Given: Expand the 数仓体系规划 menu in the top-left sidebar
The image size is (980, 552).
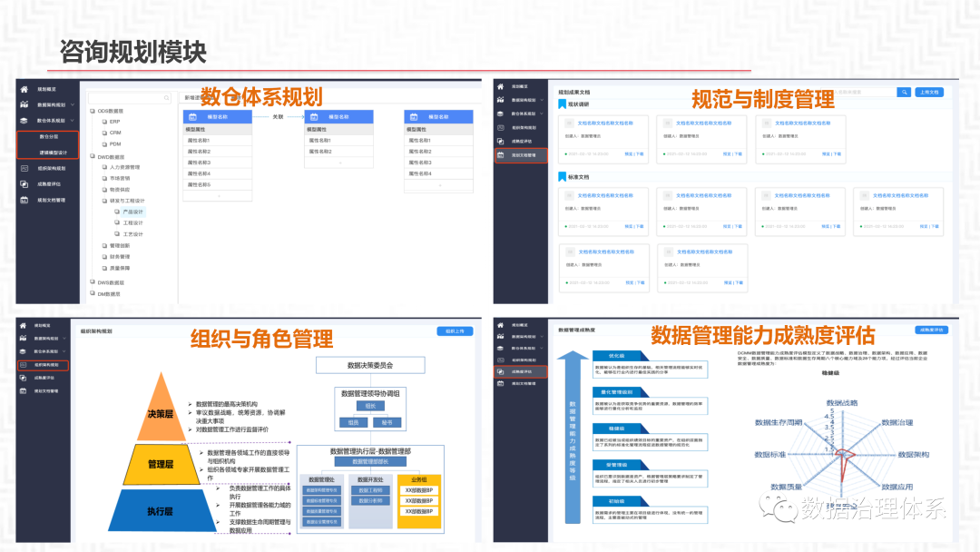Looking at the screenshot, I should point(51,120).
